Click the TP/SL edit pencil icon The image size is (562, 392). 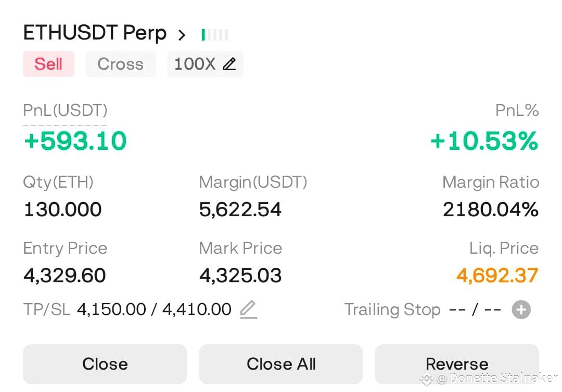[248, 310]
